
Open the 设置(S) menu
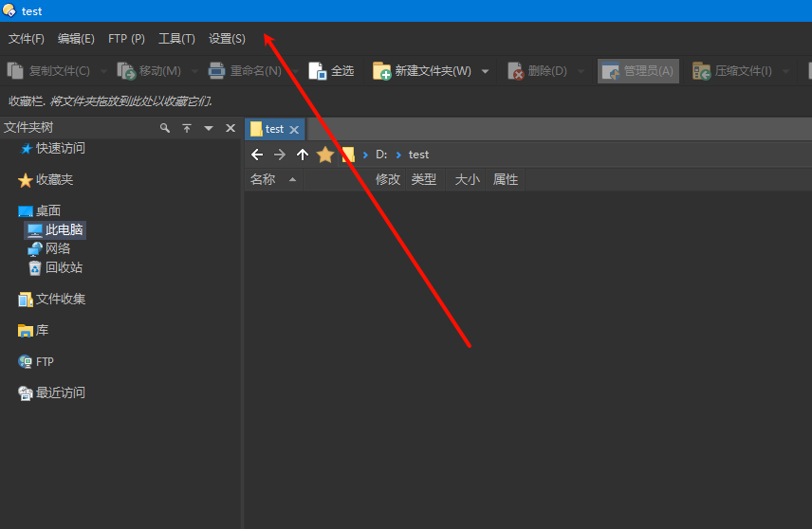click(227, 39)
